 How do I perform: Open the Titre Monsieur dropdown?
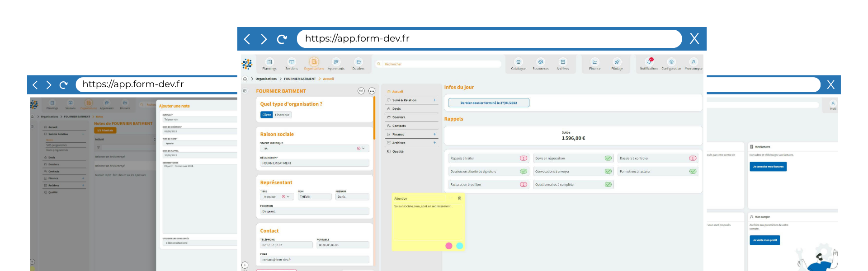coord(288,196)
